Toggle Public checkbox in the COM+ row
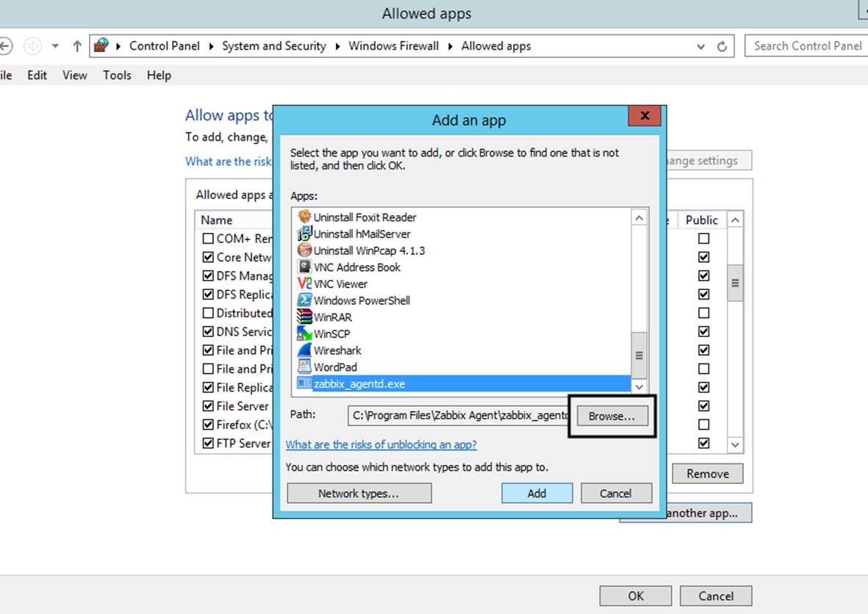 click(x=703, y=239)
